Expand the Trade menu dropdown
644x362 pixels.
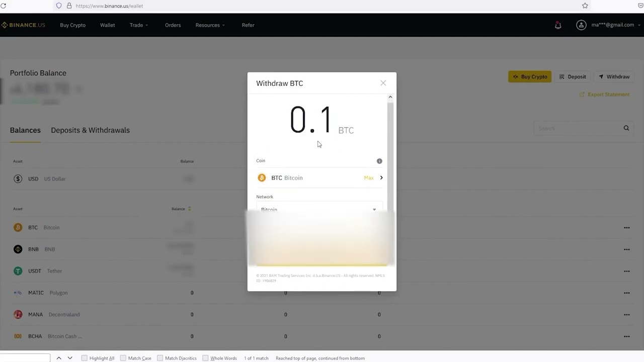[139, 25]
